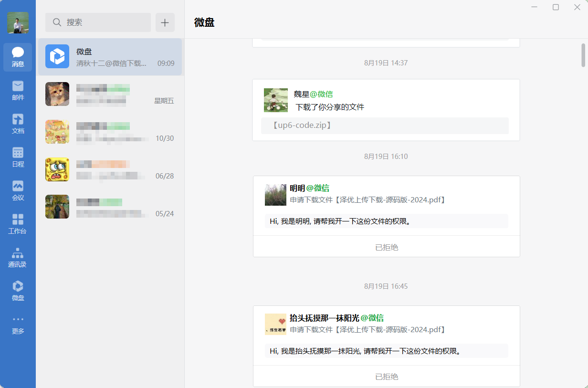
Task: Click 明明's avatar in the request card
Action: 275,195
